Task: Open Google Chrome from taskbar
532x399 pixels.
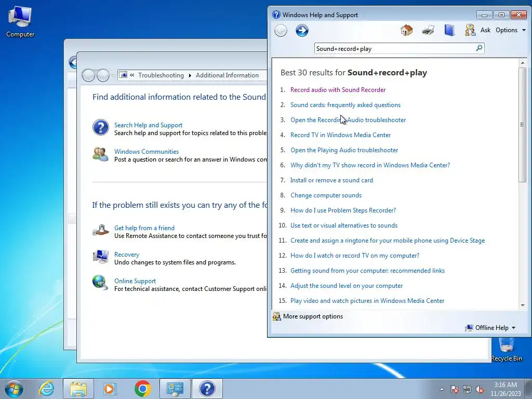Action: coord(142,389)
